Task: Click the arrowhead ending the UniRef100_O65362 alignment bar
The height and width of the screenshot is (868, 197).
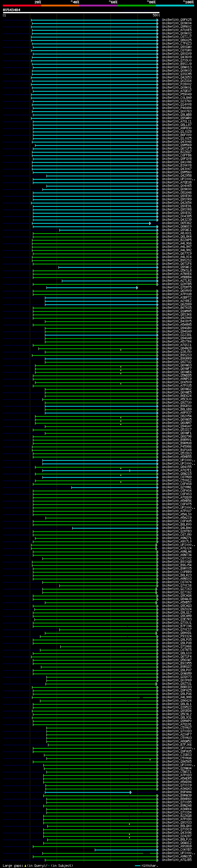Action: [x=150, y=224]
